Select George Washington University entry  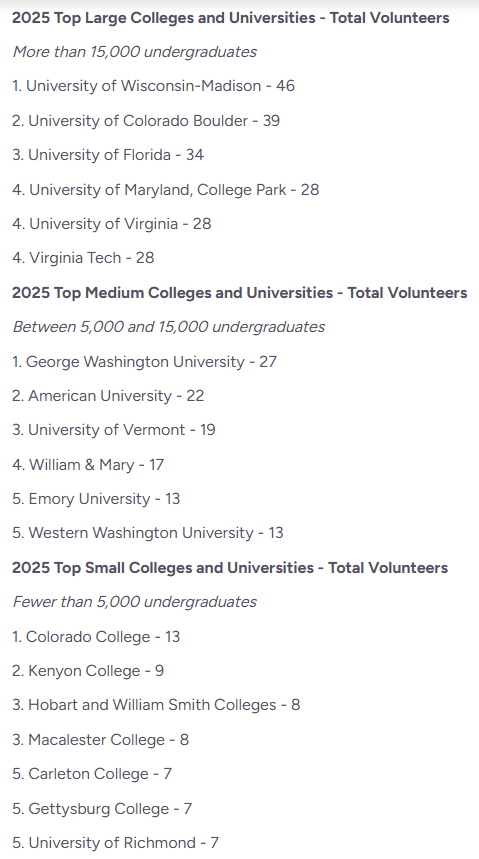(x=145, y=362)
